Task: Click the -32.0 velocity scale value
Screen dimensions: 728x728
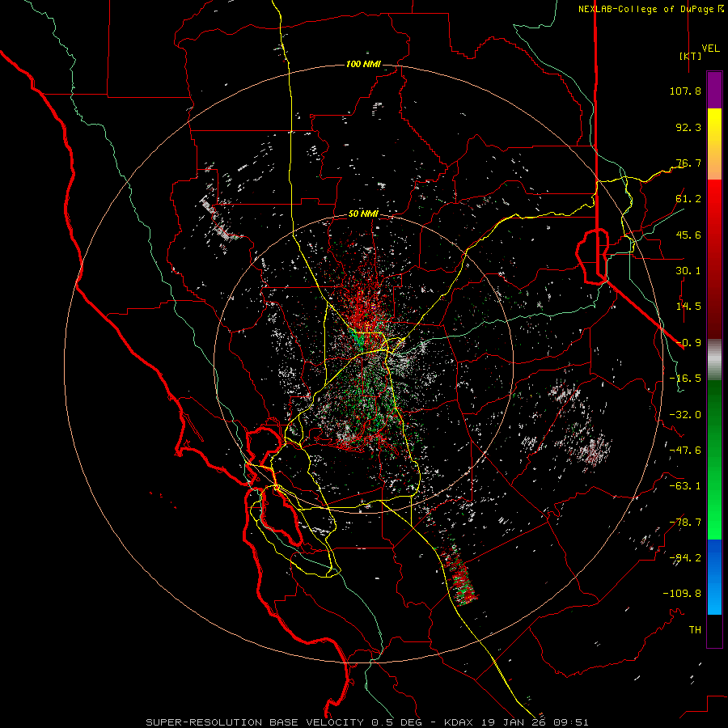Action: click(x=685, y=415)
